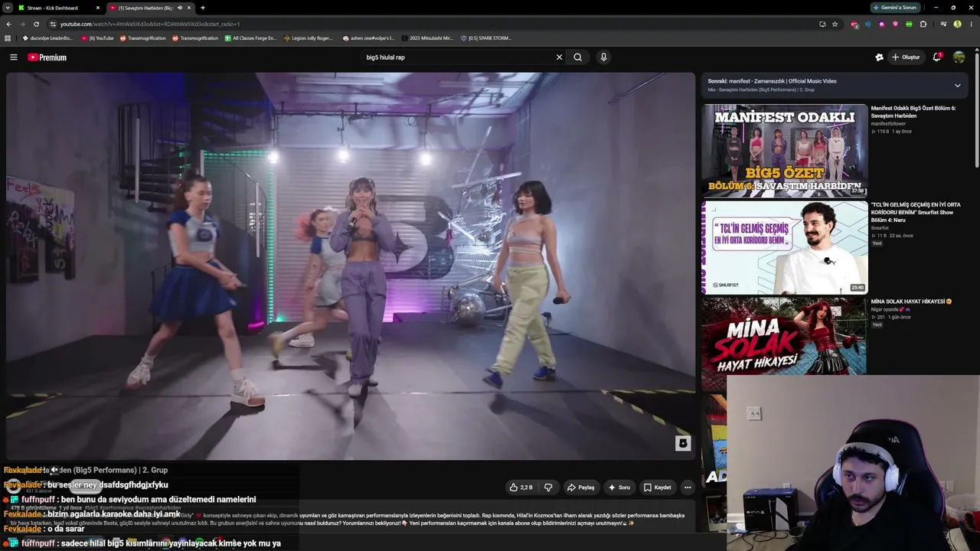The image size is (980, 551).
Task: Switch to the Stream - Kick Dashboard tab
Action: [x=60, y=8]
